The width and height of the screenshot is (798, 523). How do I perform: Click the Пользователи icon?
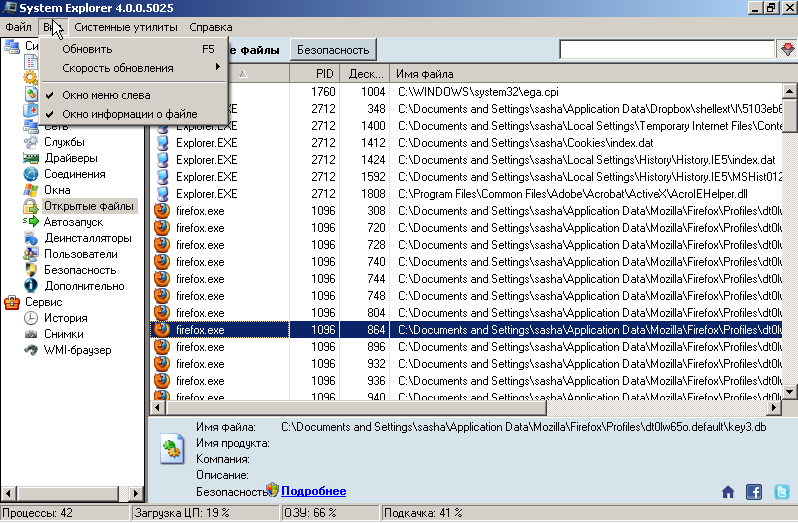31,254
